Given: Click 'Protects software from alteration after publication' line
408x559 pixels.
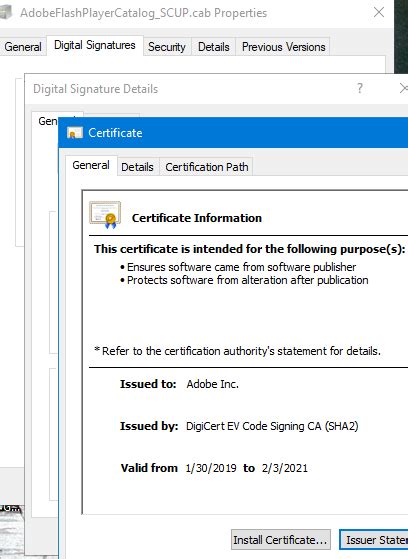Looking at the screenshot, I should coord(248,280).
